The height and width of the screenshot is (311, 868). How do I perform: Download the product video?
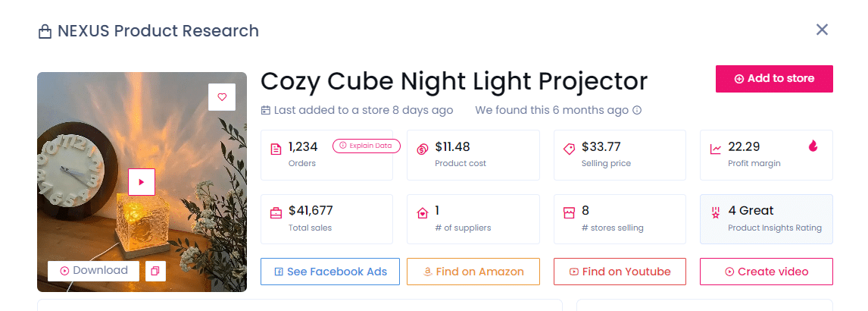[93, 270]
